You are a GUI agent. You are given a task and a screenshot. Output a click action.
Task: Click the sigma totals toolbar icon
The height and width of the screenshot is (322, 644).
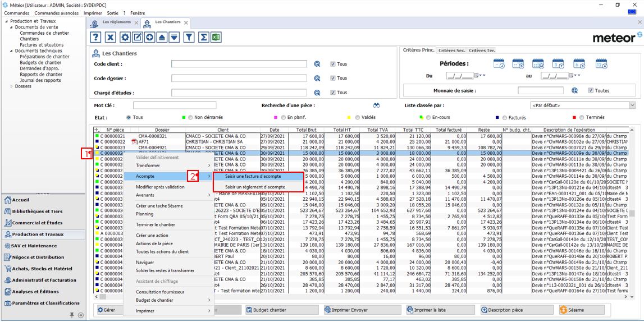point(203,38)
